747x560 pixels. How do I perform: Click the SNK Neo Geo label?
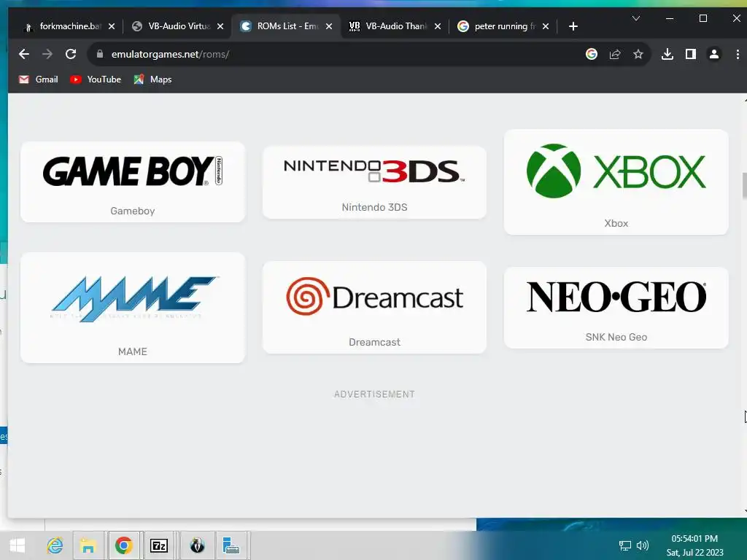click(616, 337)
